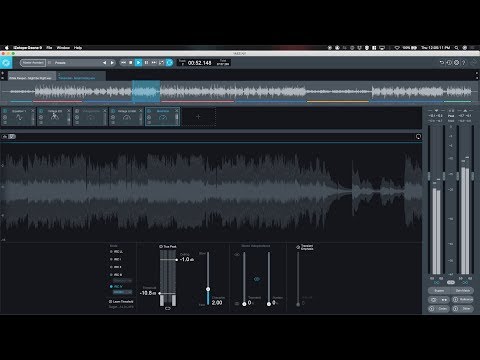Select the Vintage Limiter module

coord(126,117)
